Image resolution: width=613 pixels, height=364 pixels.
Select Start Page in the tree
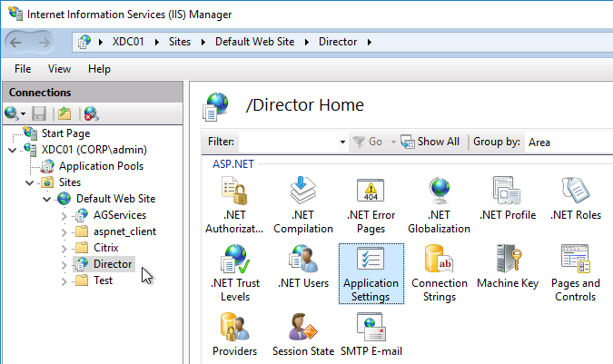tap(65, 133)
